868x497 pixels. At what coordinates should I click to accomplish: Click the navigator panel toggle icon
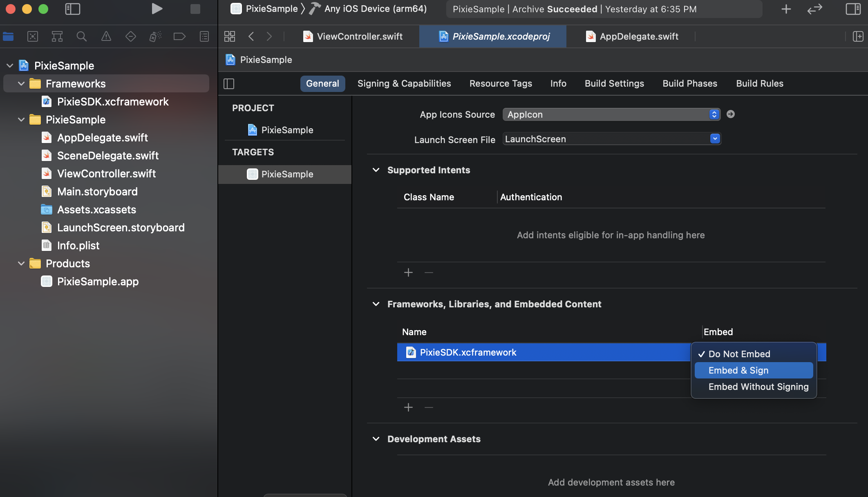click(71, 8)
